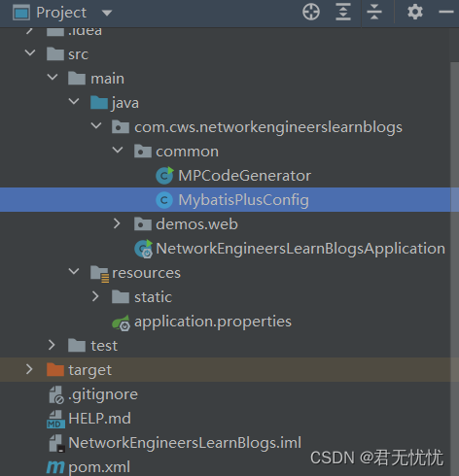Collapse the main folder chevron
The height and width of the screenshot is (476, 459).
[53, 77]
